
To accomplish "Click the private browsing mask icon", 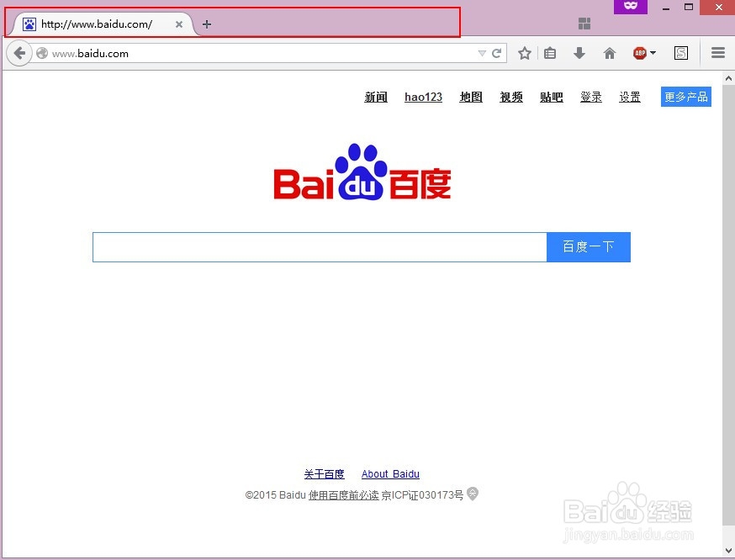I will click(x=631, y=6).
